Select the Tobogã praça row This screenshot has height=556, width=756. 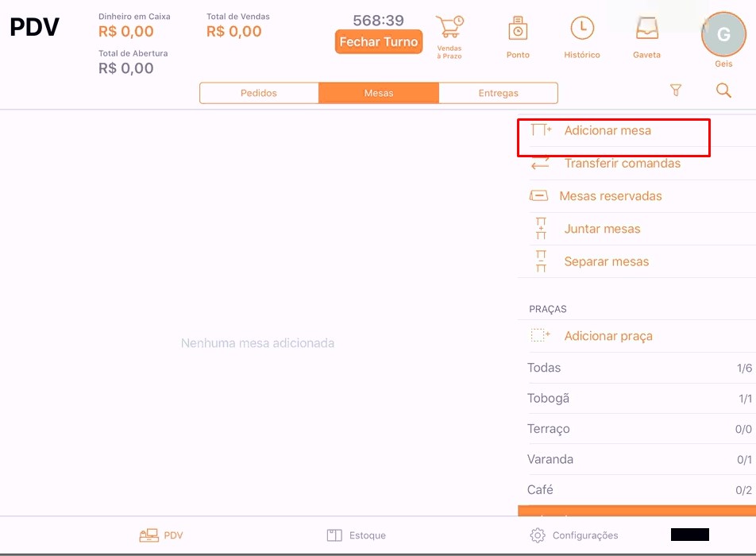(638, 398)
